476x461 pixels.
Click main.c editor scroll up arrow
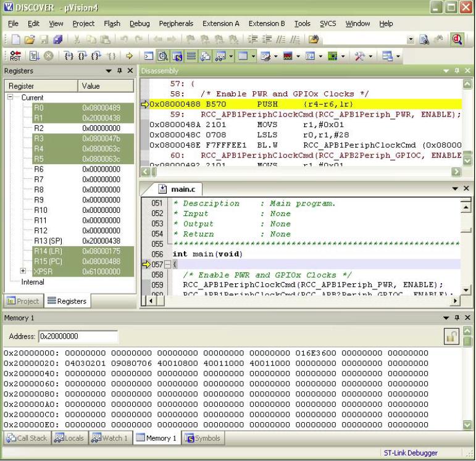[x=466, y=207]
